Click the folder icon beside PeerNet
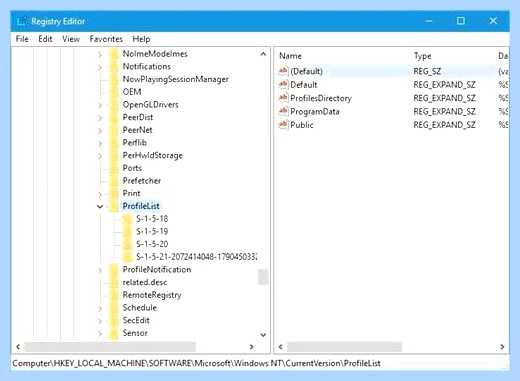This screenshot has width=520, height=381. click(114, 130)
